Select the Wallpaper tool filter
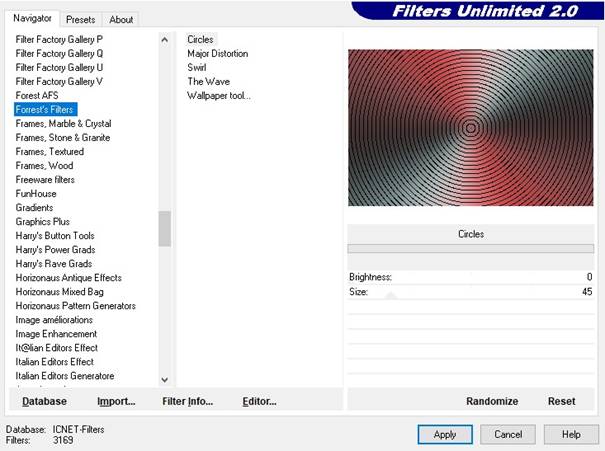 pos(219,96)
